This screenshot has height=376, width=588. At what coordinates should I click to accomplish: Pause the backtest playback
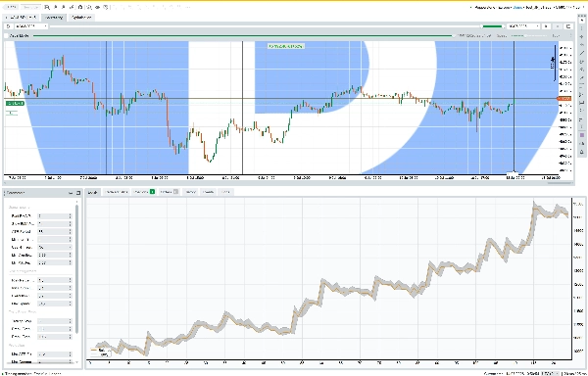547,26
